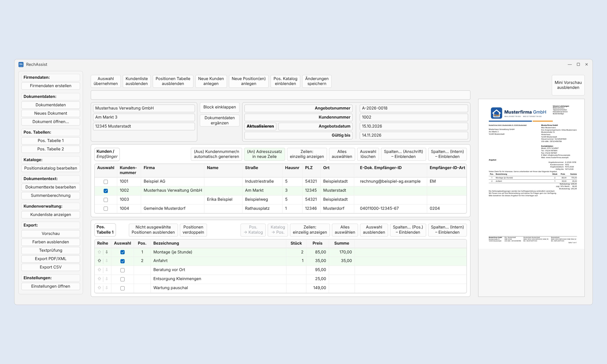The width and height of the screenshot is (607, 364).
Task: Hide the Mini Vorschau panel
Action: click(x=568, y=85)
